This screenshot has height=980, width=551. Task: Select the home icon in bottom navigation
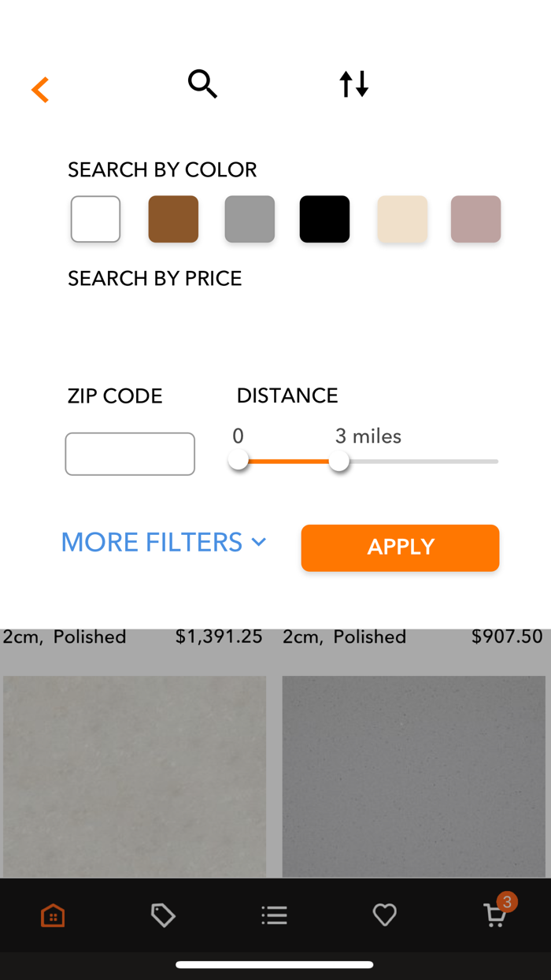point(52,915)
